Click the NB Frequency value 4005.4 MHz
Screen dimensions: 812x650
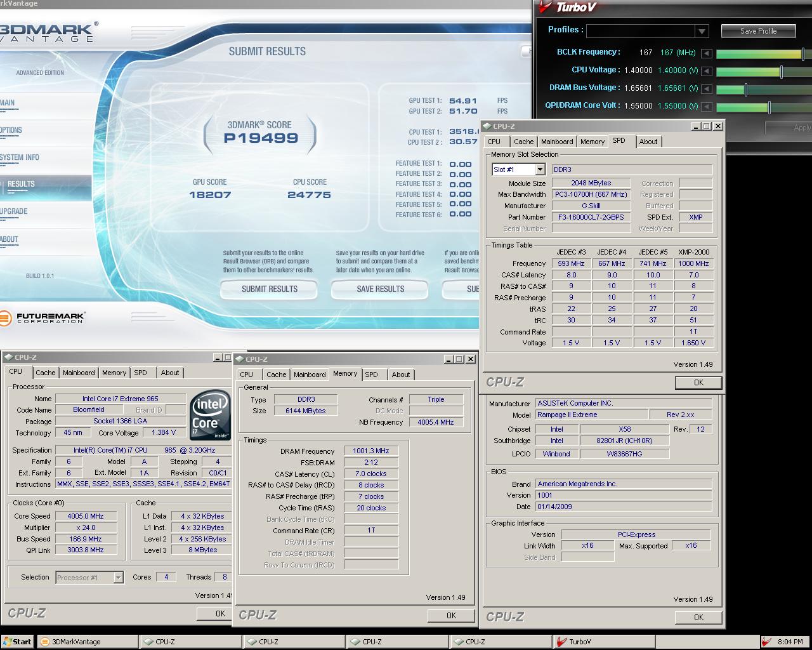(x=436, y=423)
